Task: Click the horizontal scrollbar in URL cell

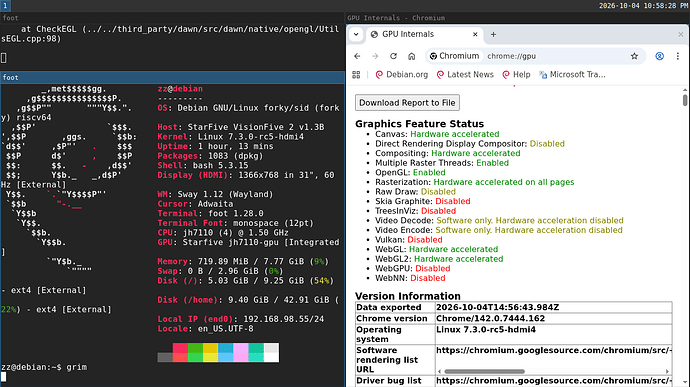Action: click(484, 372)
